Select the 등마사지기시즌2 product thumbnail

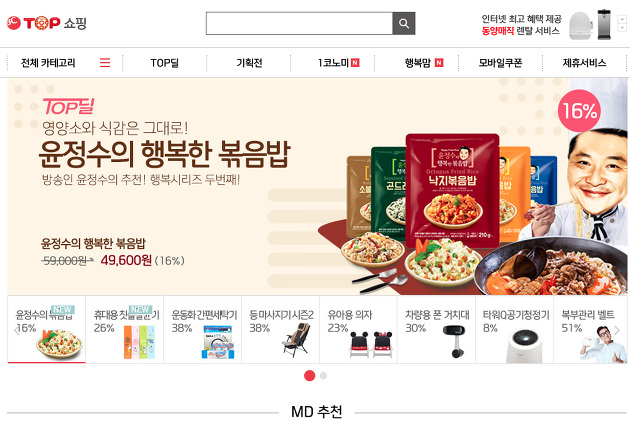click(280, 329)
